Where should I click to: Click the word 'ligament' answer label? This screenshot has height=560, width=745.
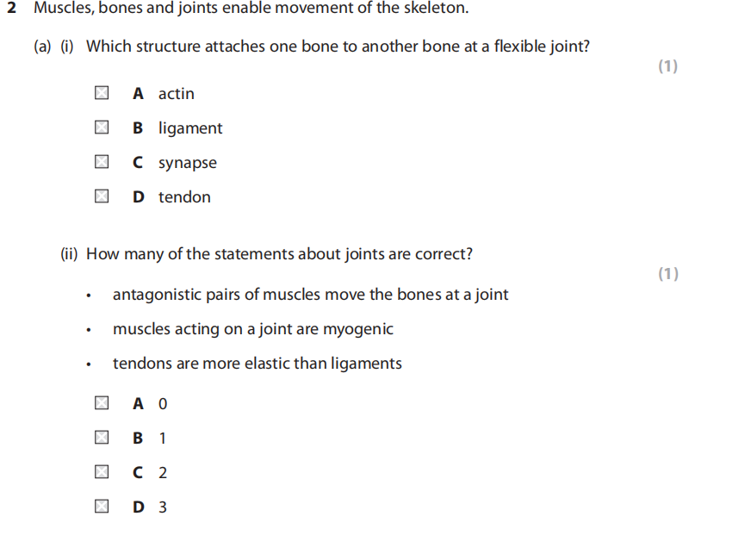click(189, 128)
